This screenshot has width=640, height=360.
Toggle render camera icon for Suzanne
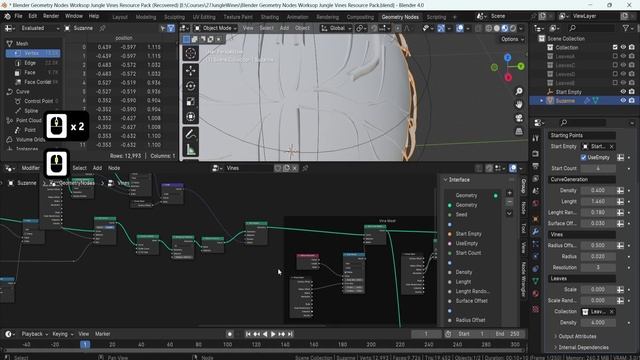click(632, 100)
